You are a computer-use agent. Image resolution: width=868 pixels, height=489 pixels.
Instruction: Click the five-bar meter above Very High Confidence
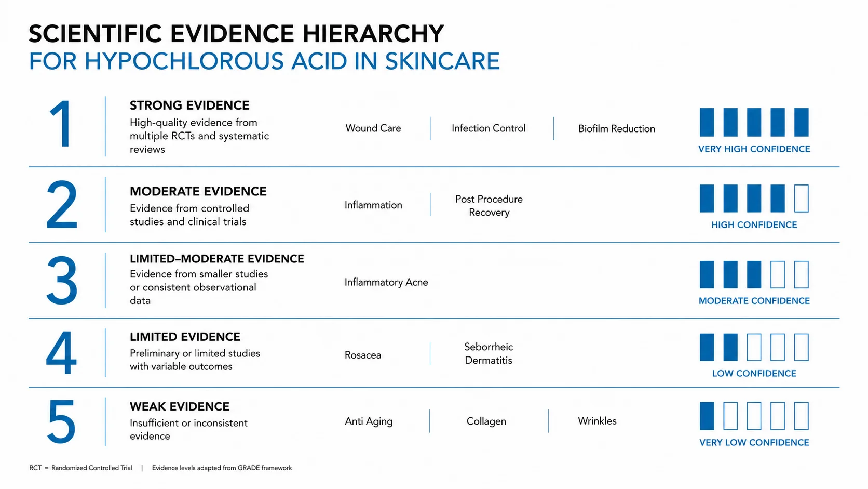point(754,122)
